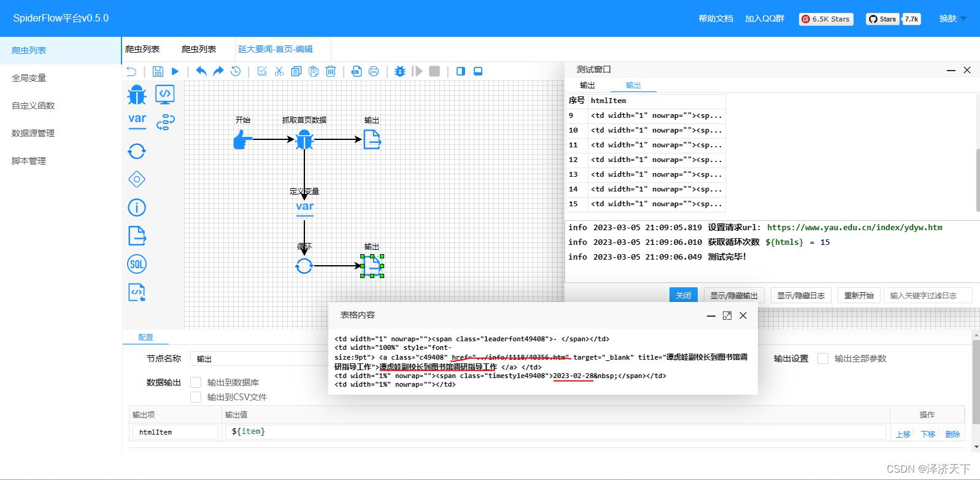Dock properties panel to bottom
Viewport: 980px width, 480px height.
478,71
